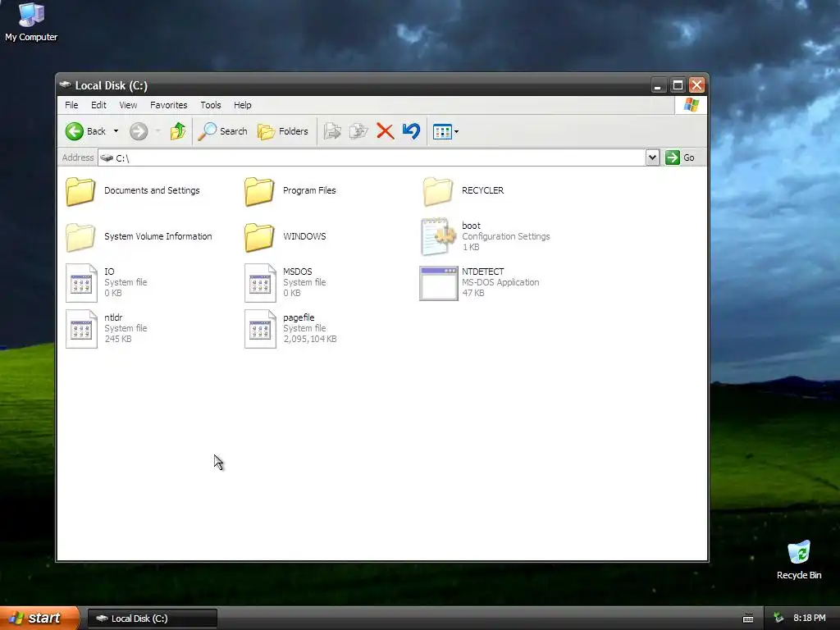Open the File menu
The height and width of the screenshot is (630, 840).
pos(71,105)
